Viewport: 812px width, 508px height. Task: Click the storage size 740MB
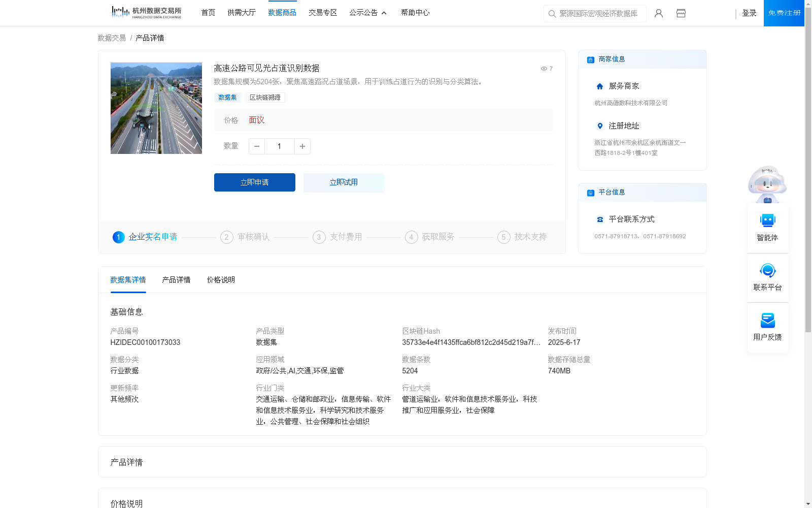[x=559, y=371]
